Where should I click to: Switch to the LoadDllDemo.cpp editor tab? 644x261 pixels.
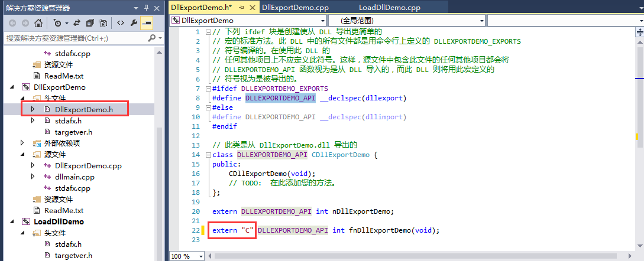[x=389, y=8]
